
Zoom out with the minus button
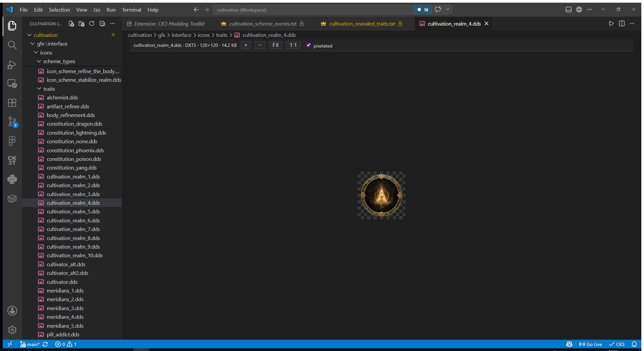260,45
